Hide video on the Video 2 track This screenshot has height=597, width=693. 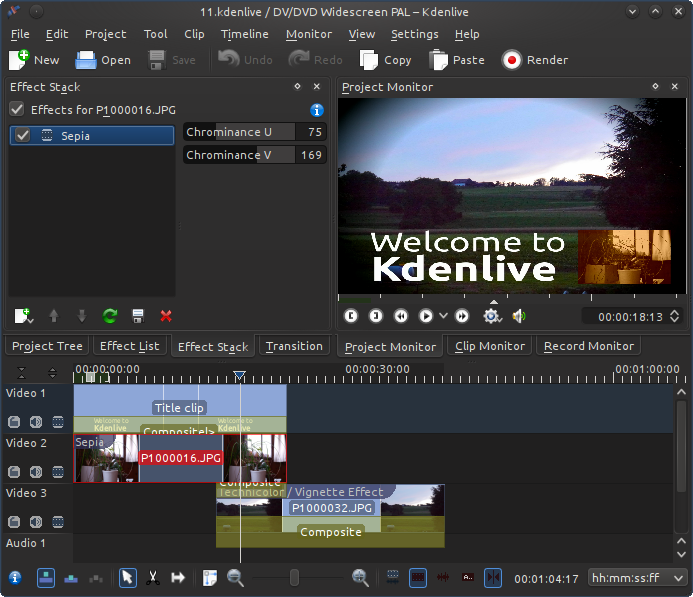[x=58, y=472]
